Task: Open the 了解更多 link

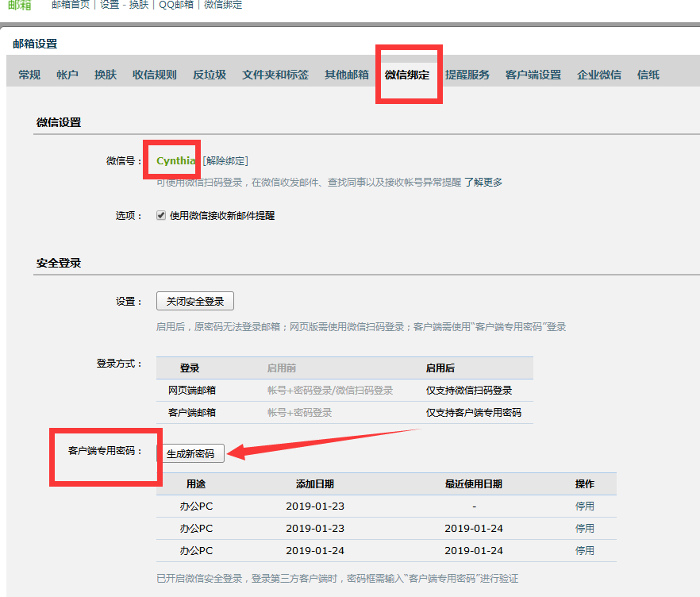Action: point(483,183)
